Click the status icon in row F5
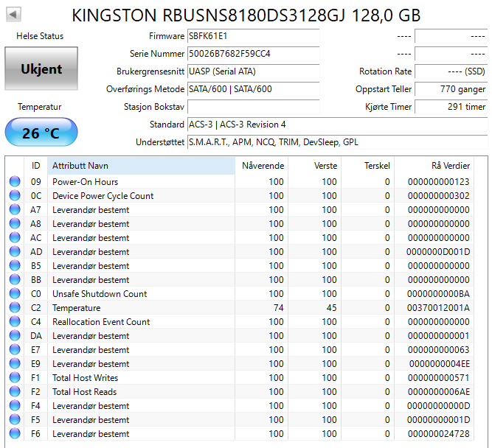The width and height of the screenshot is (492, 448). tap(15, 419)
